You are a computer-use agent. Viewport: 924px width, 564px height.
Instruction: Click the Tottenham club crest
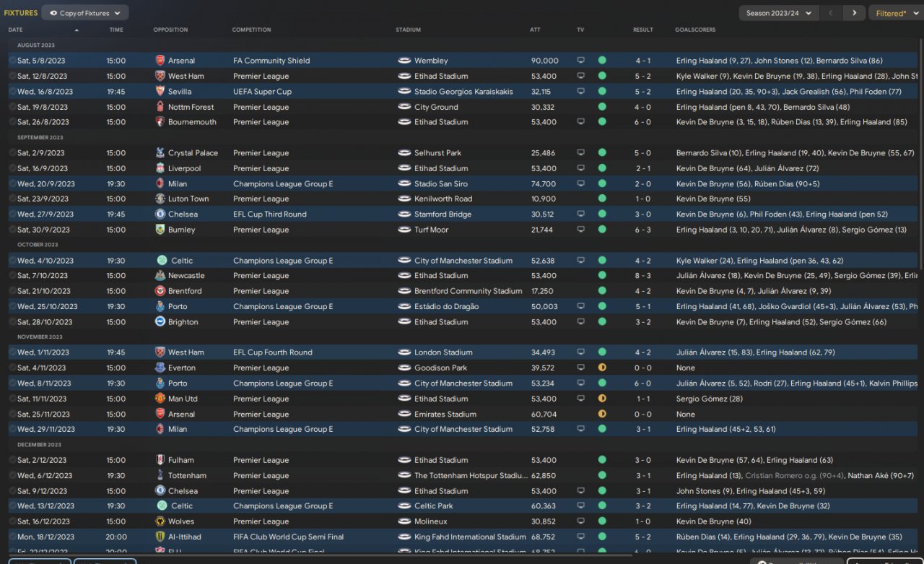click(160, 476)
